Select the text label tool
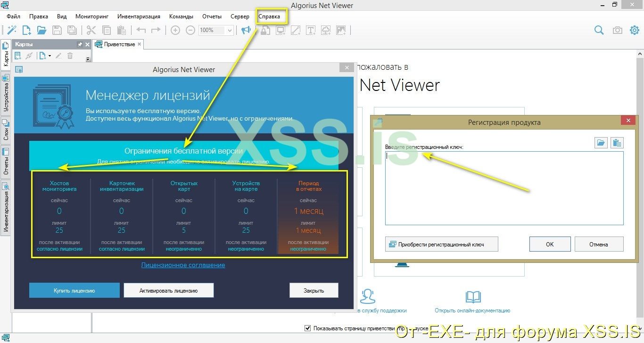The width and height of the screenshot is (644, 343). coord(311,30)
